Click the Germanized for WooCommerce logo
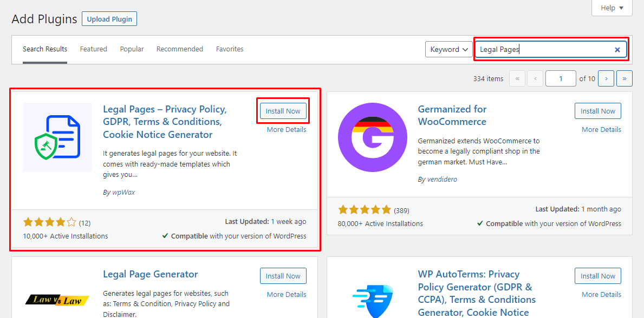The image size is (644, 318). click(x=373, y=137)
